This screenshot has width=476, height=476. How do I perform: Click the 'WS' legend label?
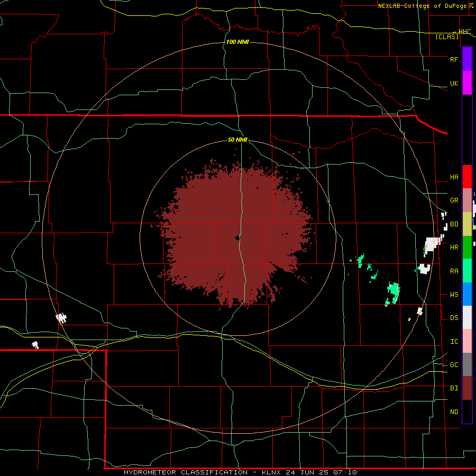pyautogui.click(x=454, y=295)
